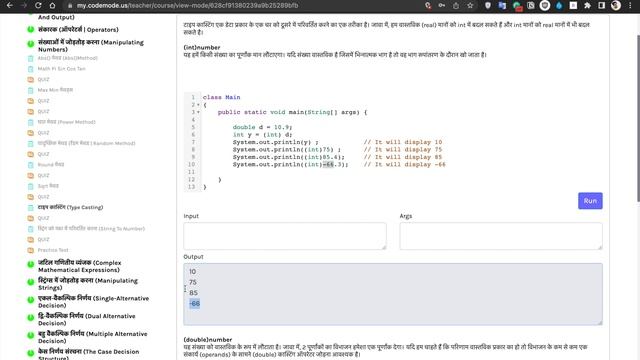Click the clipboard icon beside Abs() Method
The image size is (640, 360).
(31, 58)
